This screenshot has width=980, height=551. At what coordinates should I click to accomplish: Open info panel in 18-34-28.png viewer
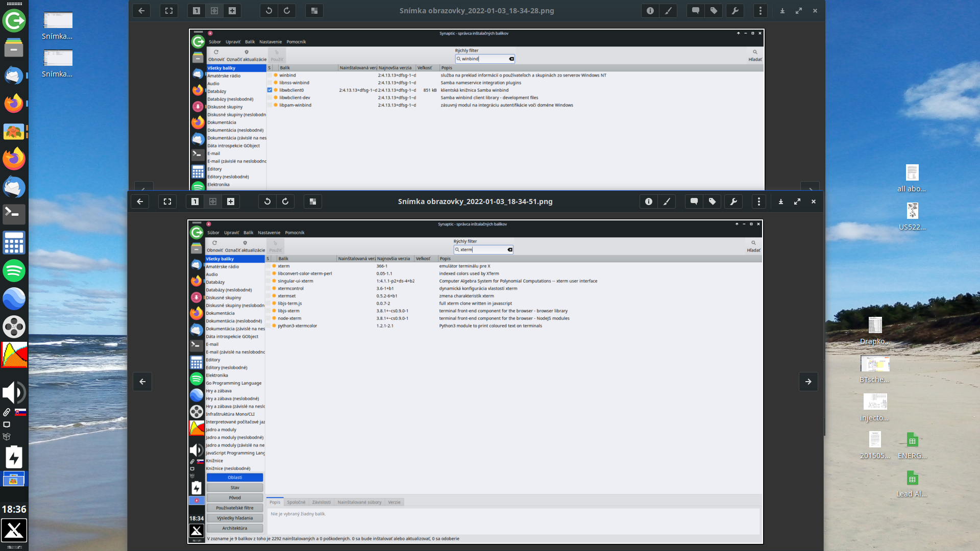(x=650, y=11)
